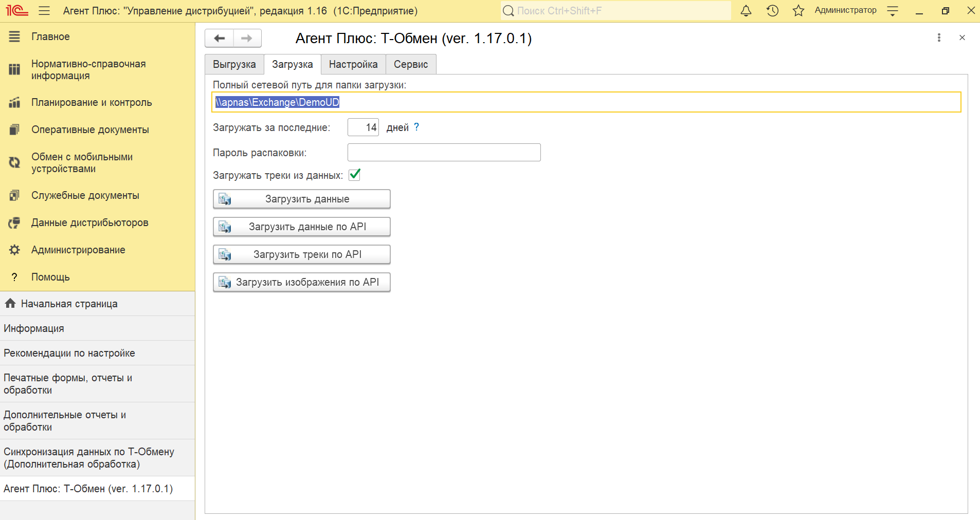Click the Планирование и контроль chart icon
Viewport: 980px width, 520px height.
pos(14,102)
